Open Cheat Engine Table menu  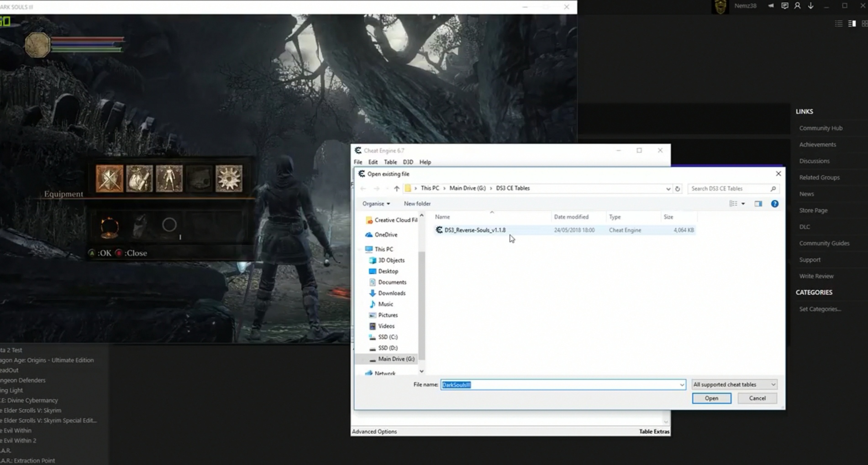point(390,162)
